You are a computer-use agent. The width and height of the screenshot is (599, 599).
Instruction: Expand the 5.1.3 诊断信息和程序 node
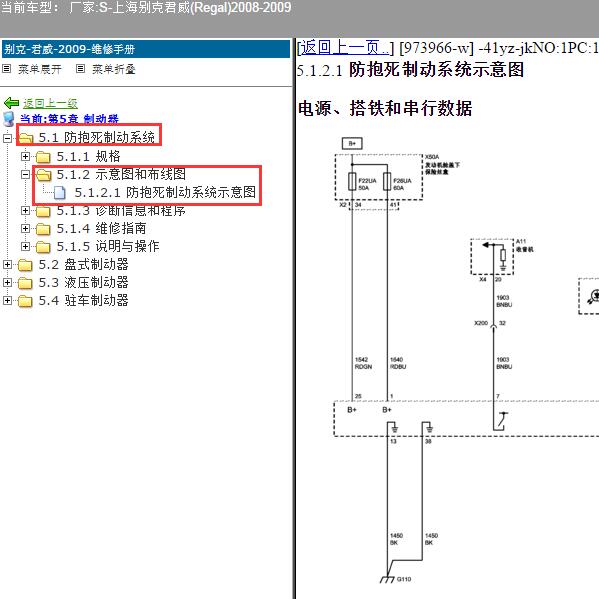tap(25, 210)
